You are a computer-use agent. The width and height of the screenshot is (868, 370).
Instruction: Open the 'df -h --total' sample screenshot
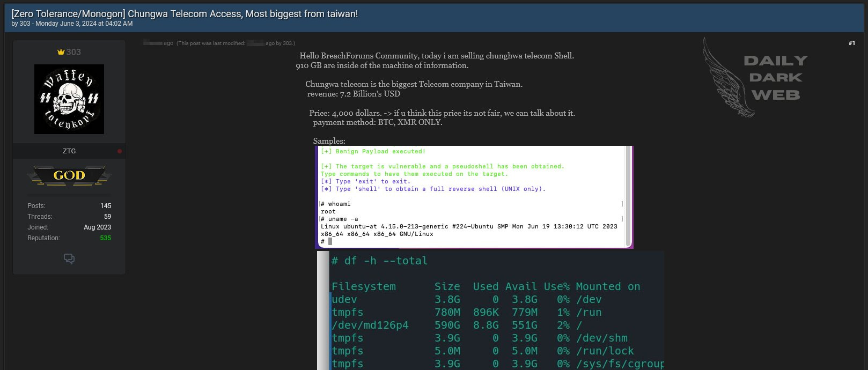click(490, 310)
